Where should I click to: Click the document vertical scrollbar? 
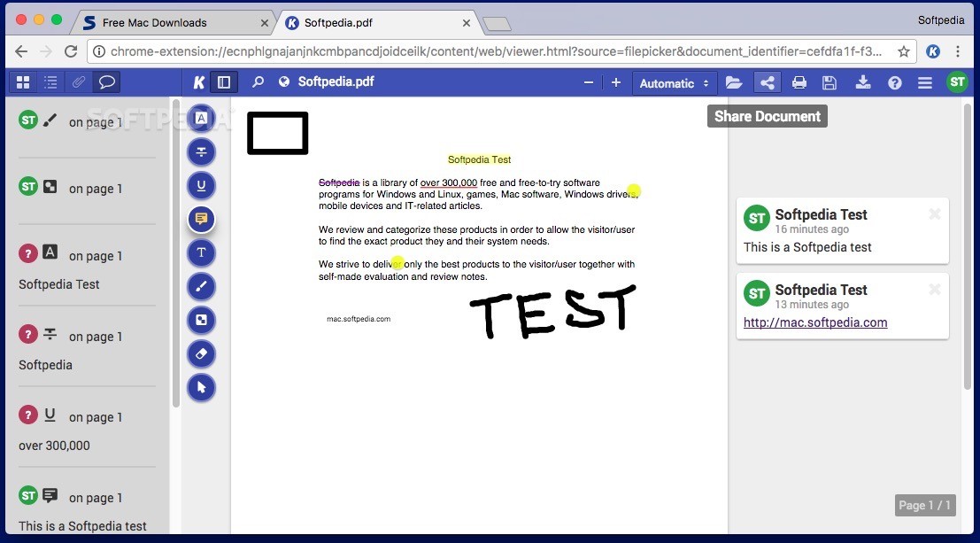[x=968, y=247]
